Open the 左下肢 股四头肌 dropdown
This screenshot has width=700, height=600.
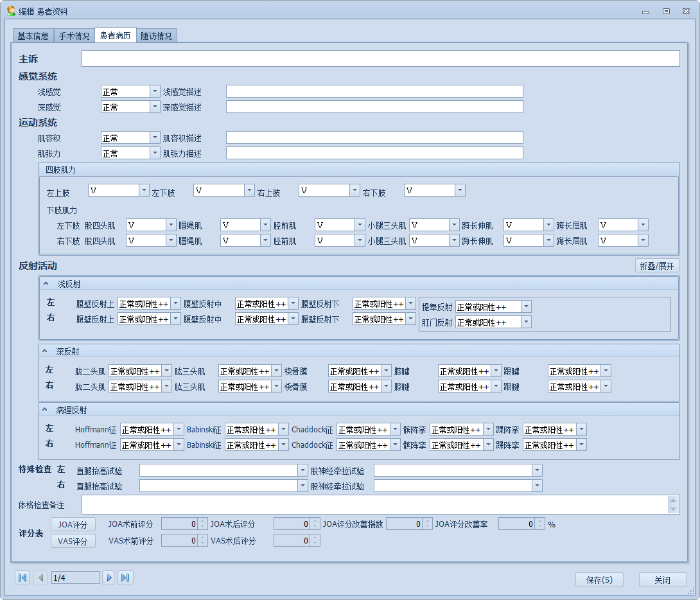tap(171, 225)
